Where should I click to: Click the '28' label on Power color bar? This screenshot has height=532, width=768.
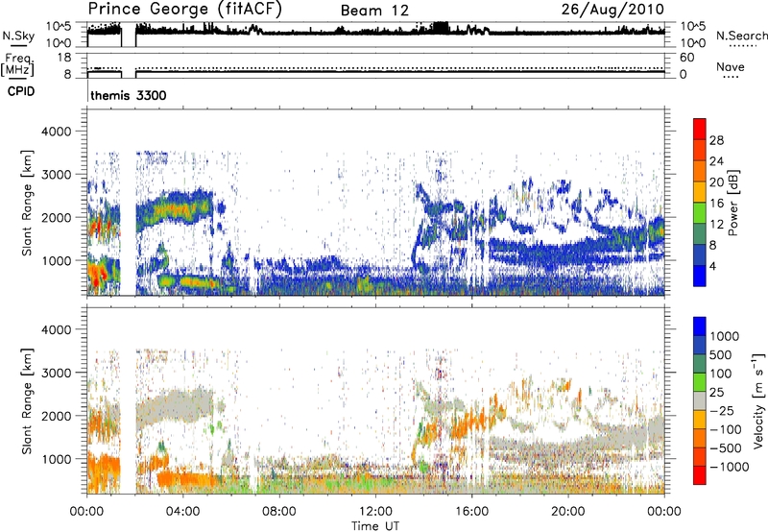[x=716, y=140]
